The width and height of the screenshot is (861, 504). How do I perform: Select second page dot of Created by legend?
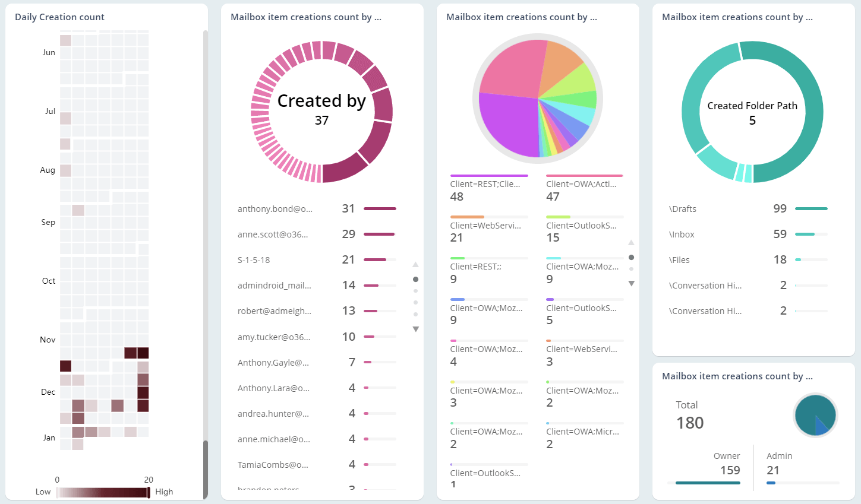coord(415,291)
